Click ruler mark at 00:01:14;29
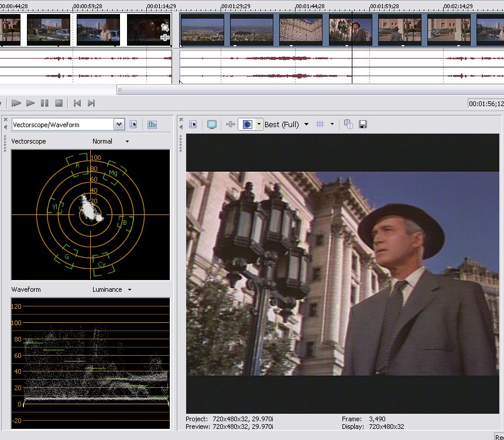 click(162, 6)
